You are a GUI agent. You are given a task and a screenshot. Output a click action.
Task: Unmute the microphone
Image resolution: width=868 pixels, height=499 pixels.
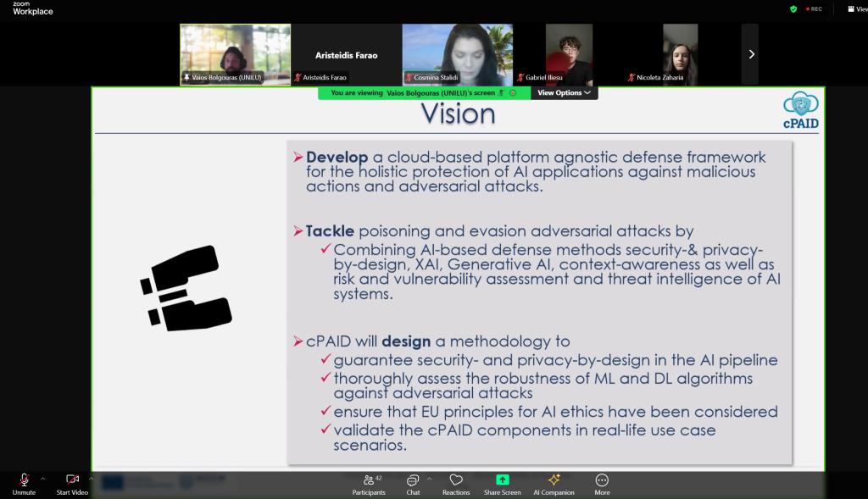pos(24,485)
